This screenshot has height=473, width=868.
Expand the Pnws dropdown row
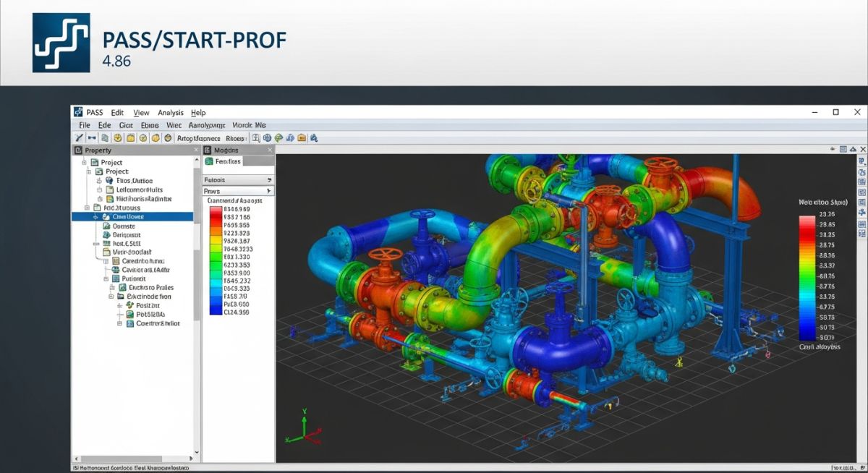click(238, 191)
